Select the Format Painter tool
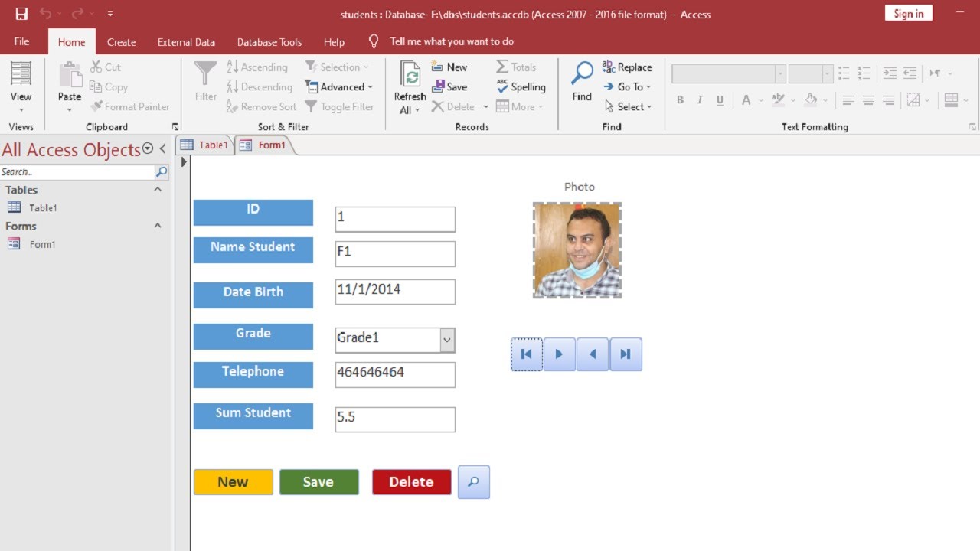This screenshot has height=551, width=980. [x=130, y=107]
